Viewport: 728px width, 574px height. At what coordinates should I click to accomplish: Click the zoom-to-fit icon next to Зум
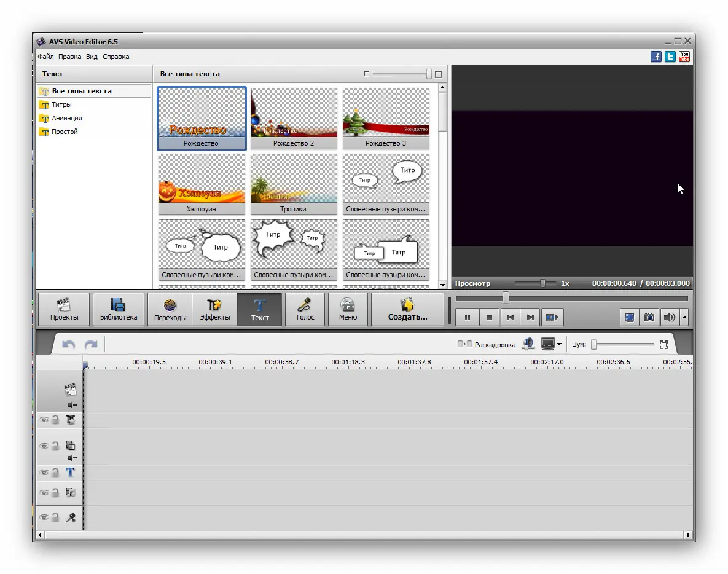tap(664, 345)
